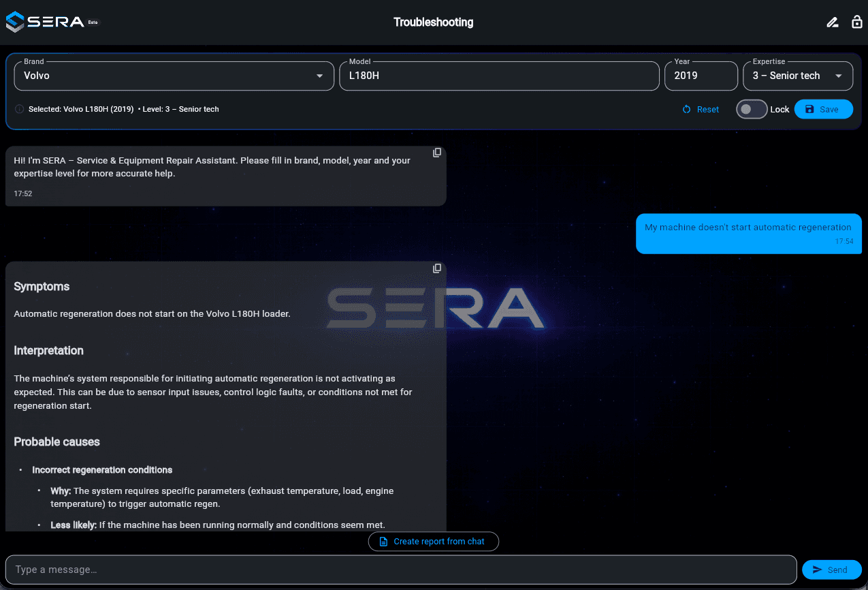This screenshot has width=868, height=590.
Task: Click the info icon beside the Selected summary
Action: coord(19,109)
